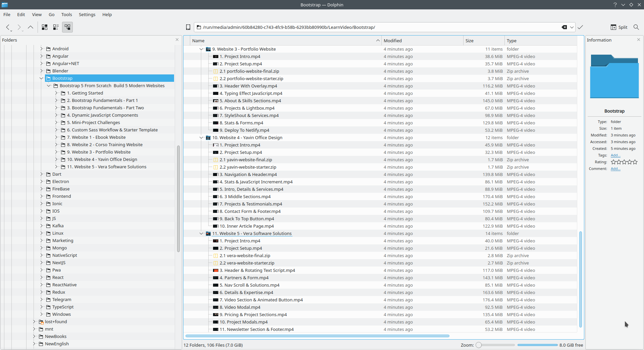This screenshot has width=644, height=350.
Task: Click the Dolphin help question mark in title bar
Action: 615,5
